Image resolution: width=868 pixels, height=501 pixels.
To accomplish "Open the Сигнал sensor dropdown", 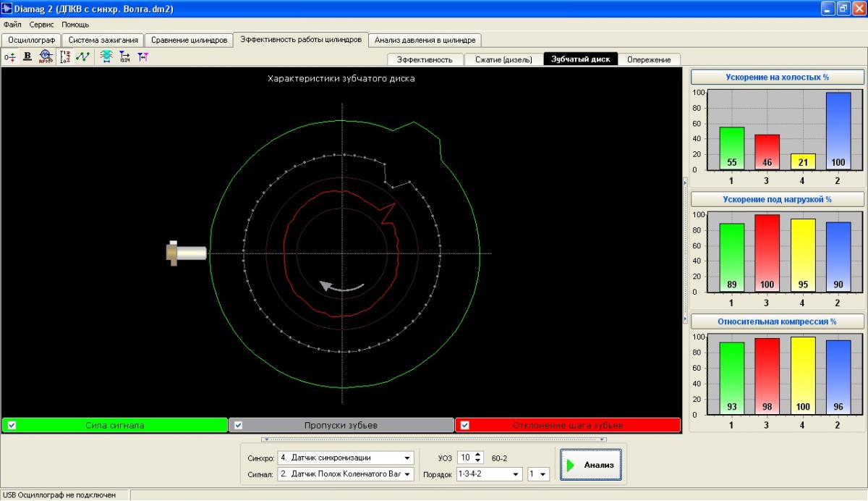I will [x=408, y=474].
